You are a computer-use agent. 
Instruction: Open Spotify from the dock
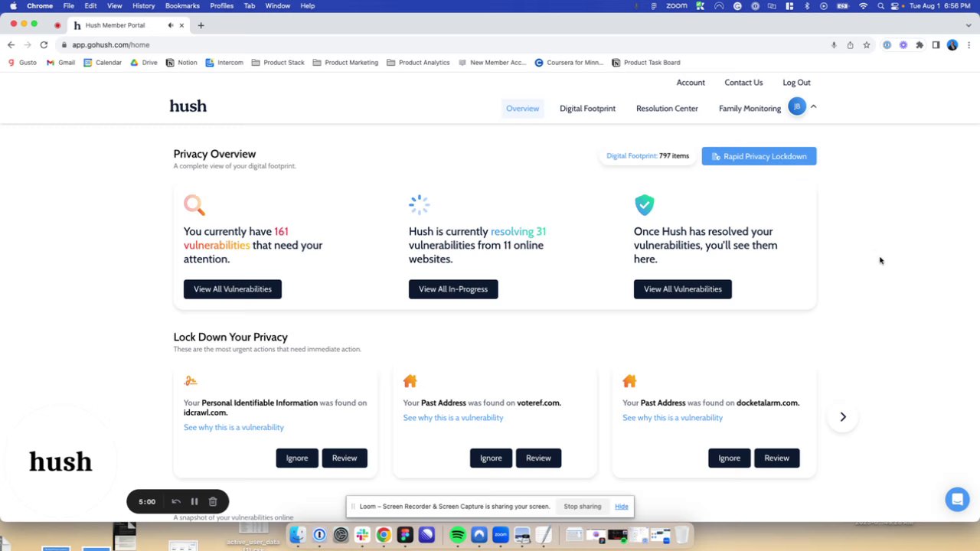(458, 535)
